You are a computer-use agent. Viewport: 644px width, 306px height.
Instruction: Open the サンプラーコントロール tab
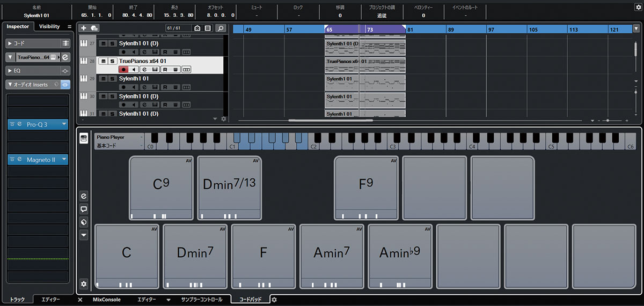coord(202,300)
